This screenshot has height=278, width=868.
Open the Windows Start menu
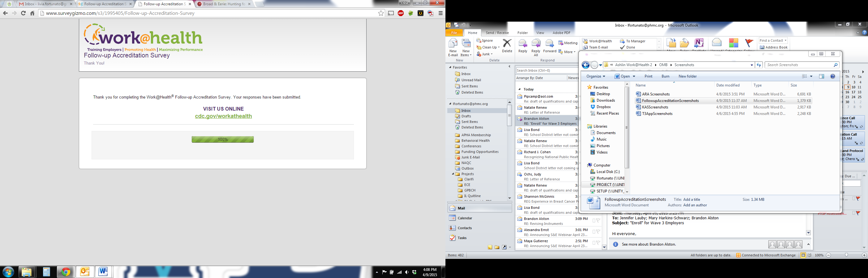[x=8, y=272]
